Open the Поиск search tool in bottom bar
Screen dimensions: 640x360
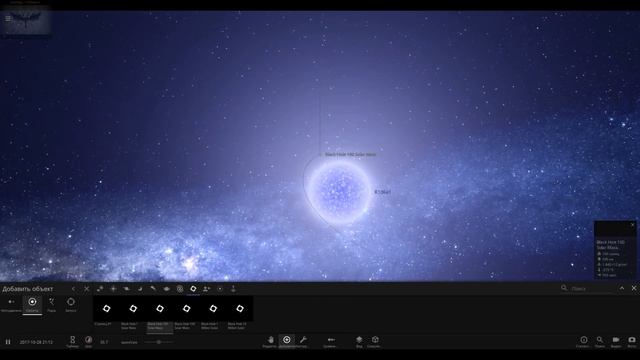pyautogui.click(x=600, y=341)
